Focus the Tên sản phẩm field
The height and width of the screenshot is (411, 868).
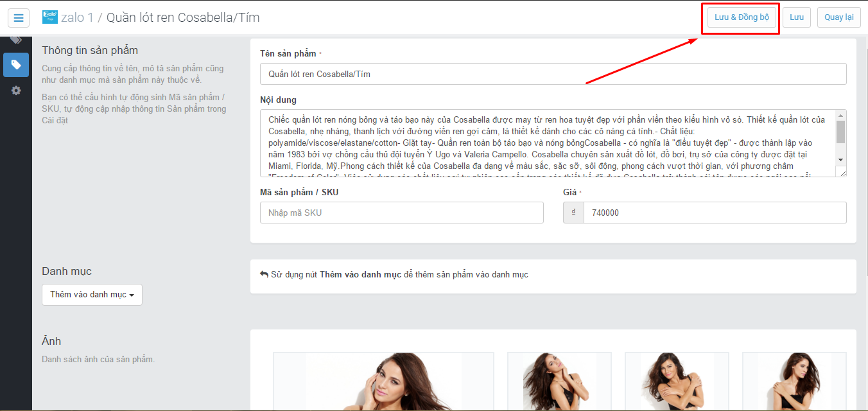553,74
